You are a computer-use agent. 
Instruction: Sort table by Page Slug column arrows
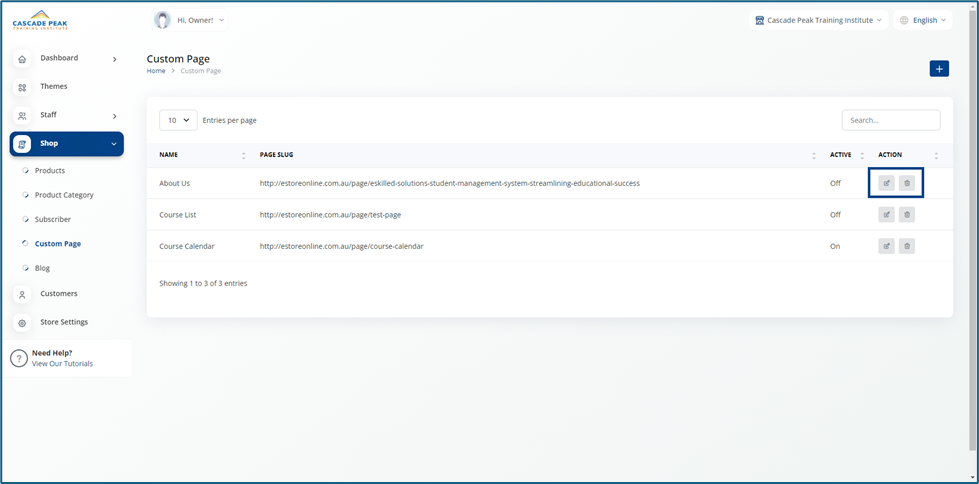click(814, 156)
